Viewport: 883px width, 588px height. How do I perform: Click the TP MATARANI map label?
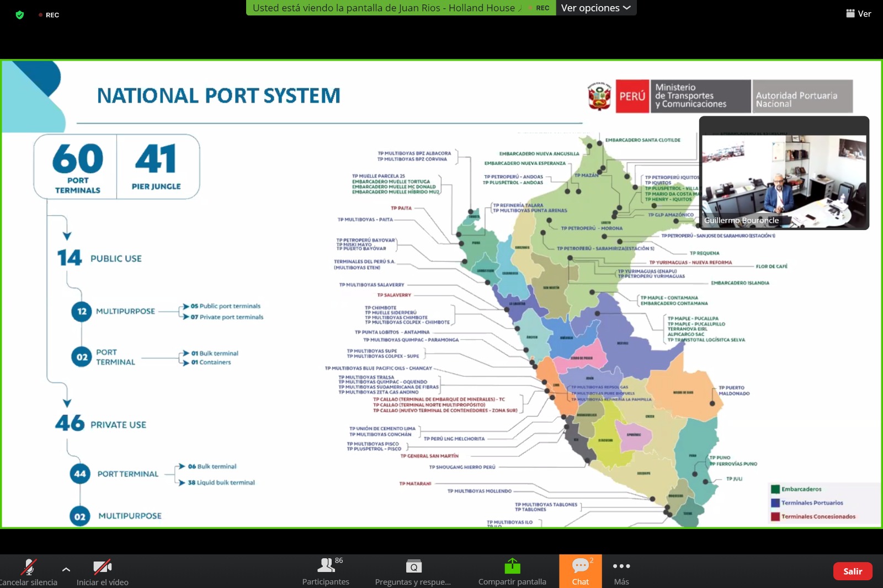(x=415, y=484)
